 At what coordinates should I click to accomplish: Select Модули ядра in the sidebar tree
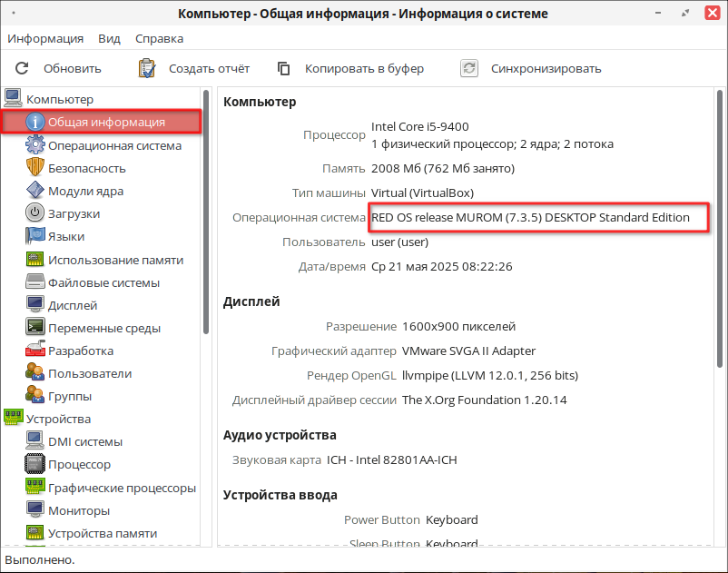[x=86, y=191]
